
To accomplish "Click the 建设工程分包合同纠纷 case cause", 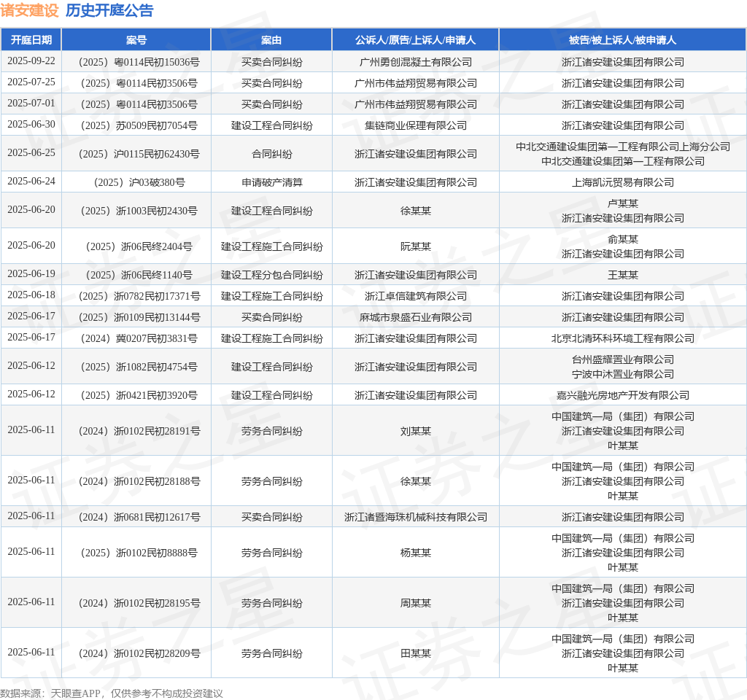I will (271, 275).
